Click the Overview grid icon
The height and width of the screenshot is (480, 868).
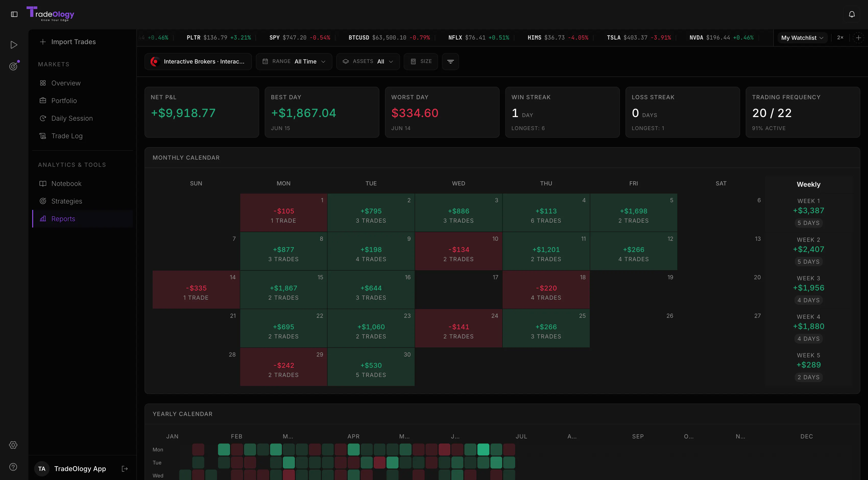coord(43,83)
